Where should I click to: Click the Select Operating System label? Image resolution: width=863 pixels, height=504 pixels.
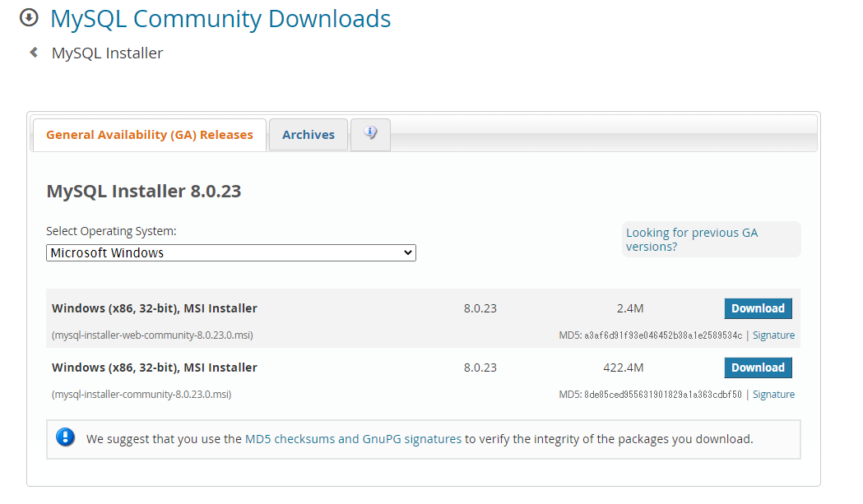111,231
